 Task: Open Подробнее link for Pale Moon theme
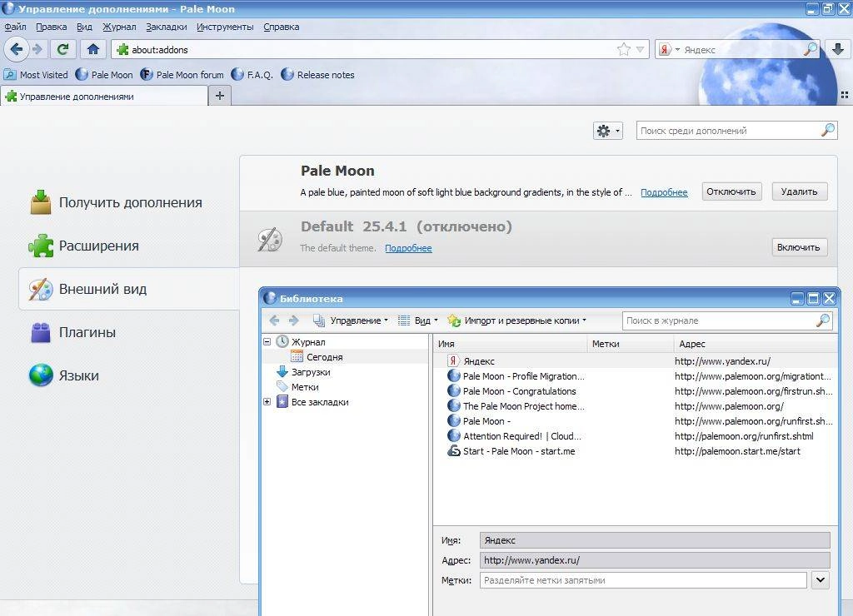pyautogui.click(x=664, y=192)
